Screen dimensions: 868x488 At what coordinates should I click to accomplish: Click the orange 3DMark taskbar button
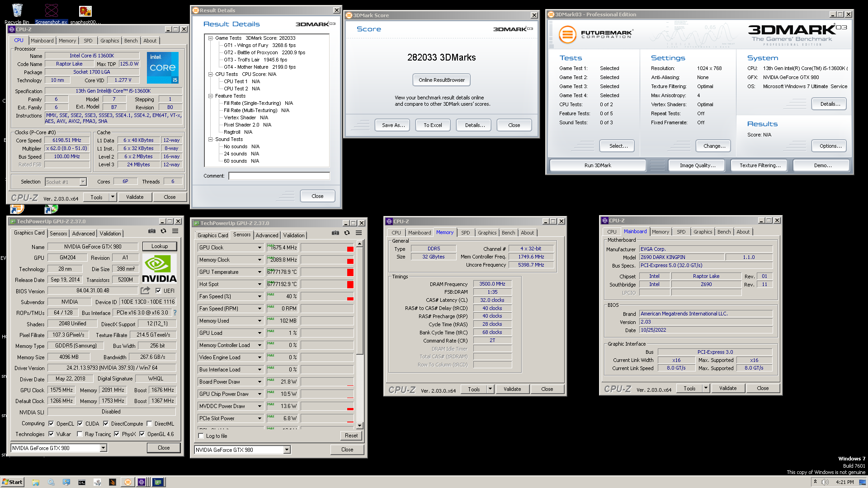click(128, 482)
